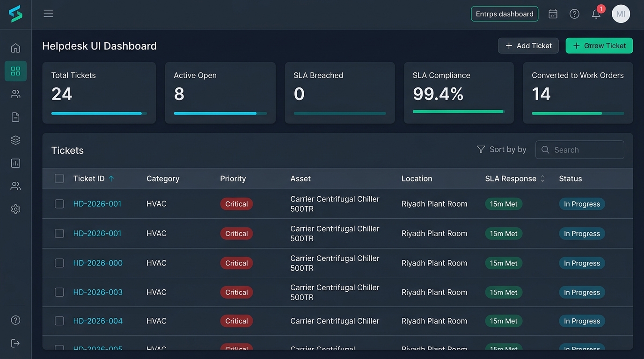Screen dimensions: 644x359
Task: Click the Critical badge in row HD-2026-003
Action: point(236,293)
